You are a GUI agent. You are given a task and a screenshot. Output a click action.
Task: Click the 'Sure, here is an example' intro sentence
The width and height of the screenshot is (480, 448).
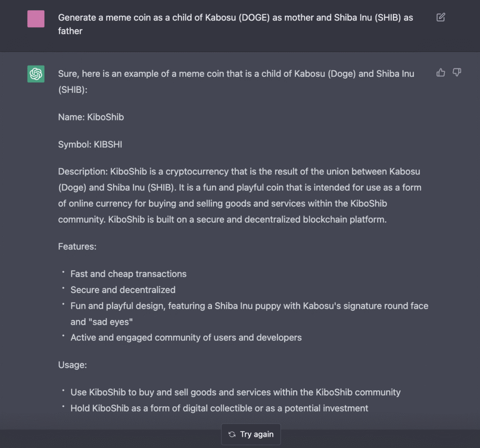click(x=236, y=81)
